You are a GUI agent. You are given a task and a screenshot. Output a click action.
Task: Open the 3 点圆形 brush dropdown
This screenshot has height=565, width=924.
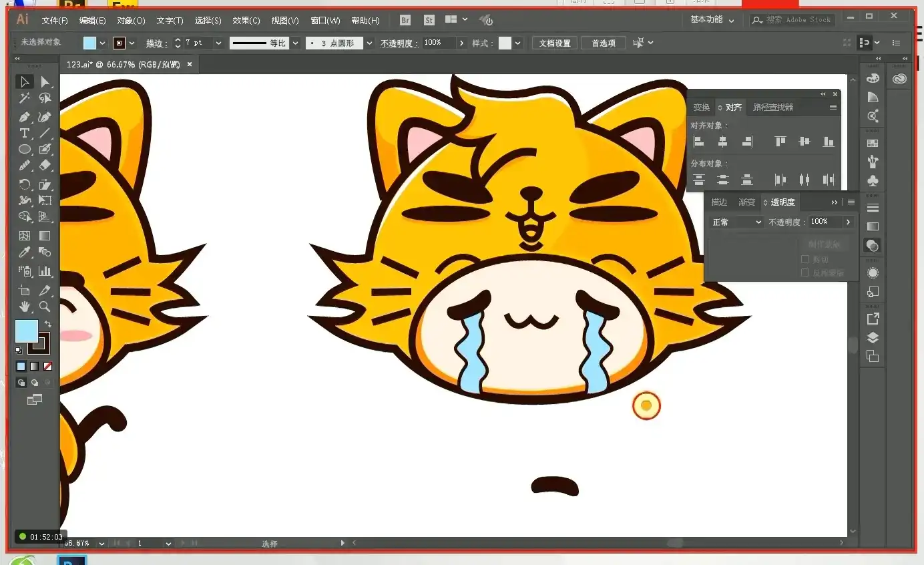[x=369, y=43]
